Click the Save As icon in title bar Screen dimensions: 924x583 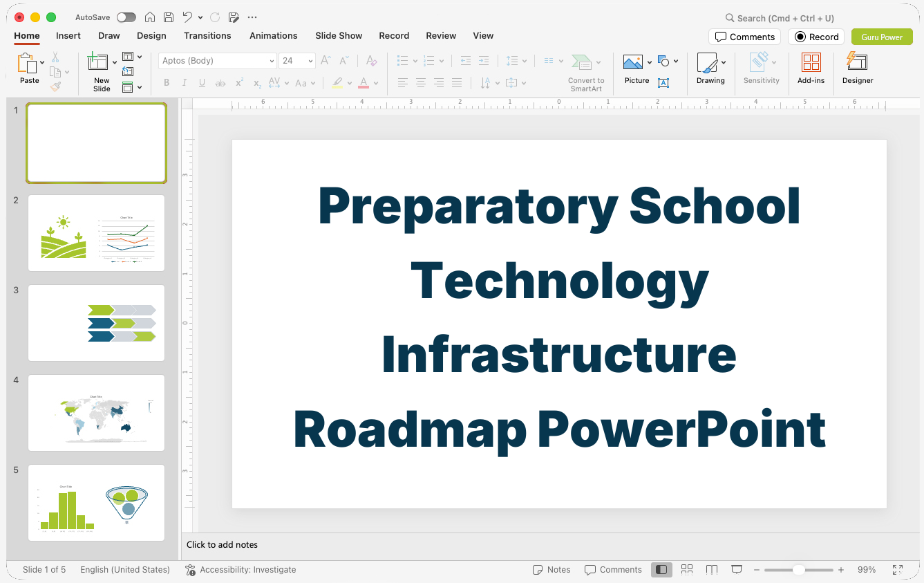click(x=234, y=17)
